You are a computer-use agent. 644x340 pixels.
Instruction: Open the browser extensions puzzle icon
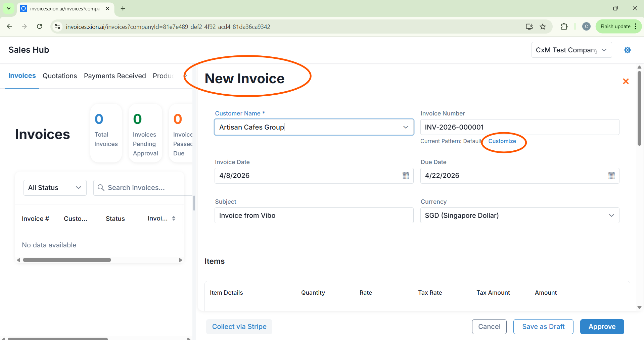coord(564,27)
